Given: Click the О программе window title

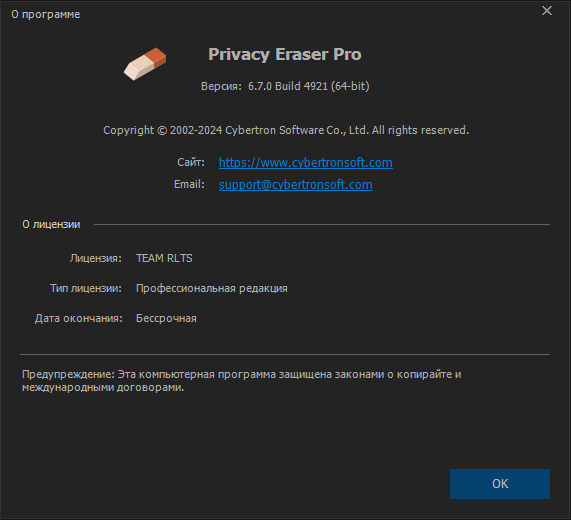Looking at the screenshot, I should click(46, 14).
